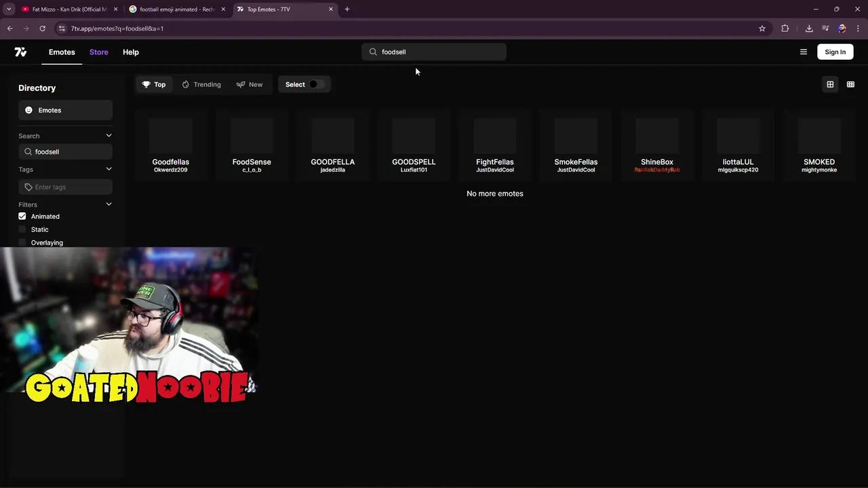Open the FightFellas emote card

click(495, 145)
